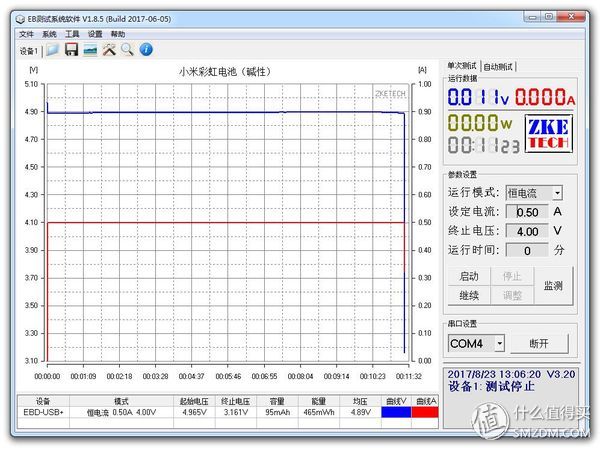The width and height of the screenshot is (600, 450).
Task: Open the 帮助 menu
Action: point(118,34)
